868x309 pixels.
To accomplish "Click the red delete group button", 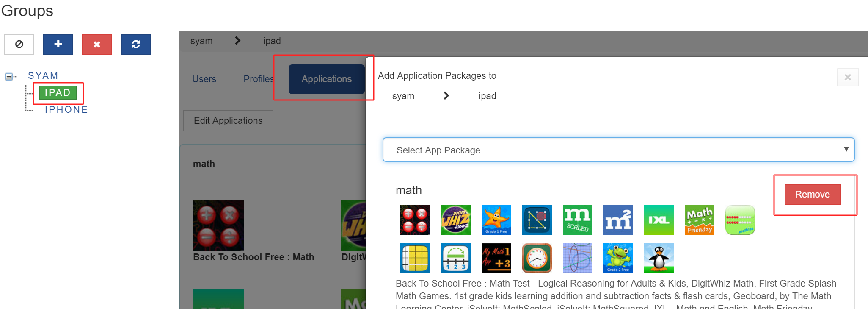I will tap(97, 45).
